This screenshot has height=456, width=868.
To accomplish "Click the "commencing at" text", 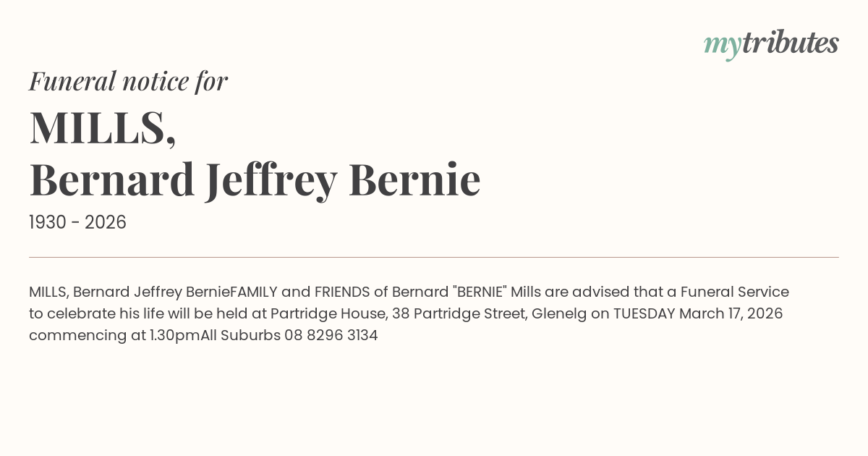I will pyautogui.click(x=78, y=336).
